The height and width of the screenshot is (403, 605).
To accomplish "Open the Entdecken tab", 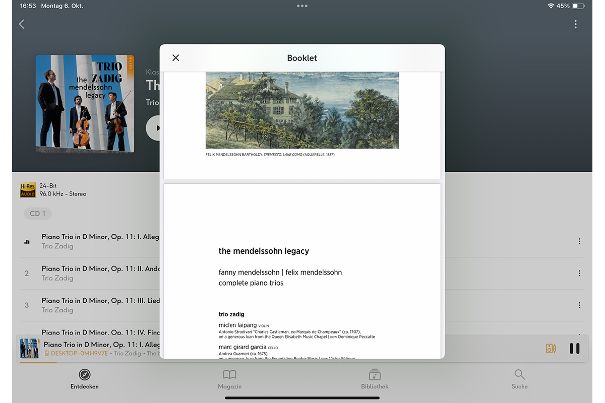I will tap(84, 378).
